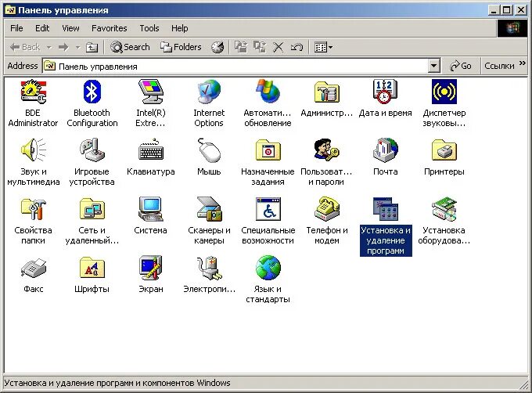This screenshot has height=393, width=532.
Task: Select Установка и удаление программ icon
Action: [385, 209]
